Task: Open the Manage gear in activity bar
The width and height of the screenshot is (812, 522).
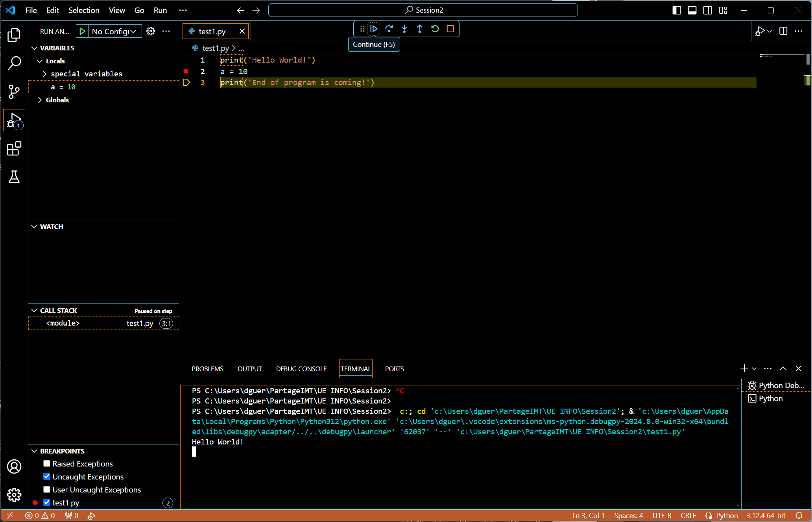Action: (x=14, y=495)
